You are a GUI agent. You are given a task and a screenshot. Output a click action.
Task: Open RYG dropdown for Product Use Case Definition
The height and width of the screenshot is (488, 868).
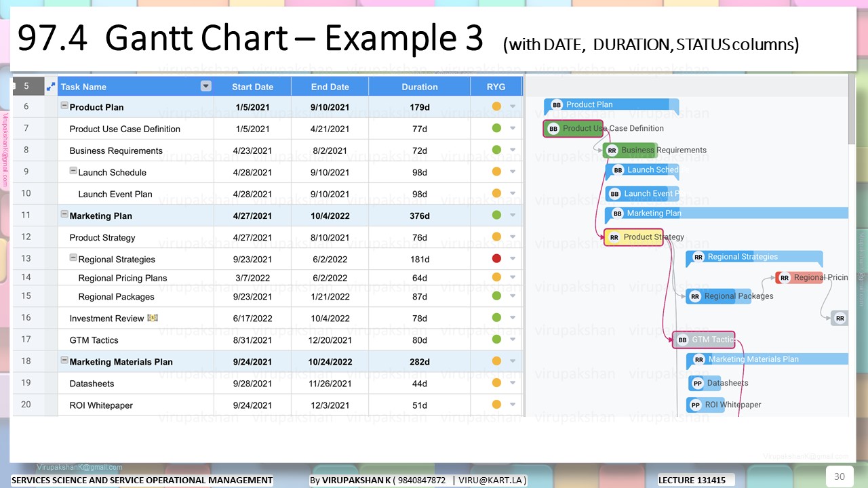coord(513,129)
